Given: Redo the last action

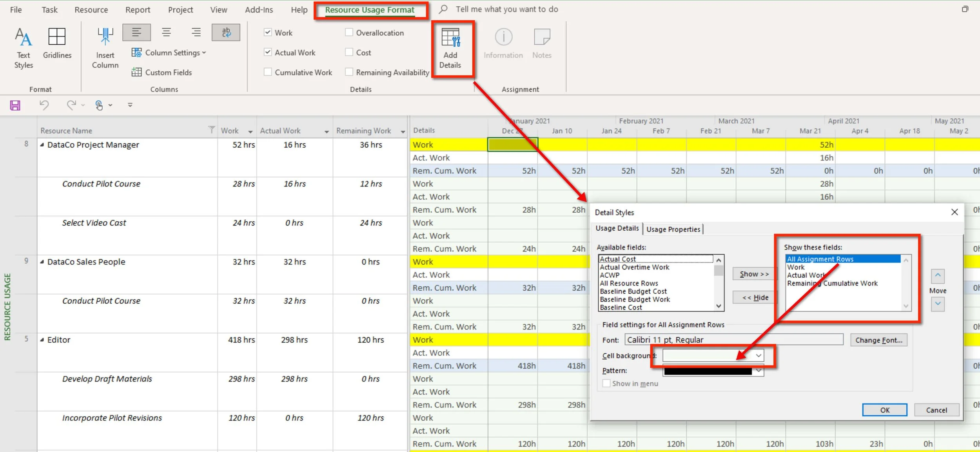Looking at the screenshot, I should (71, 105).
